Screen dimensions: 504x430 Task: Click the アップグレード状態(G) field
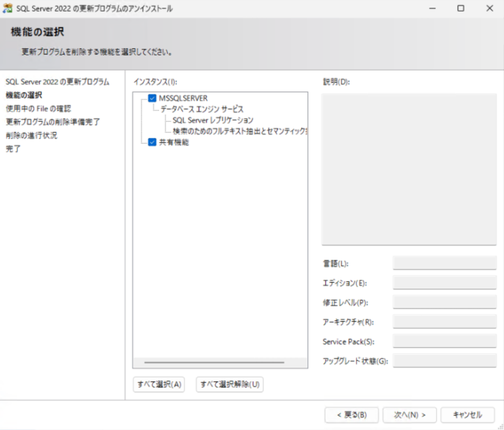click(444, 361)
